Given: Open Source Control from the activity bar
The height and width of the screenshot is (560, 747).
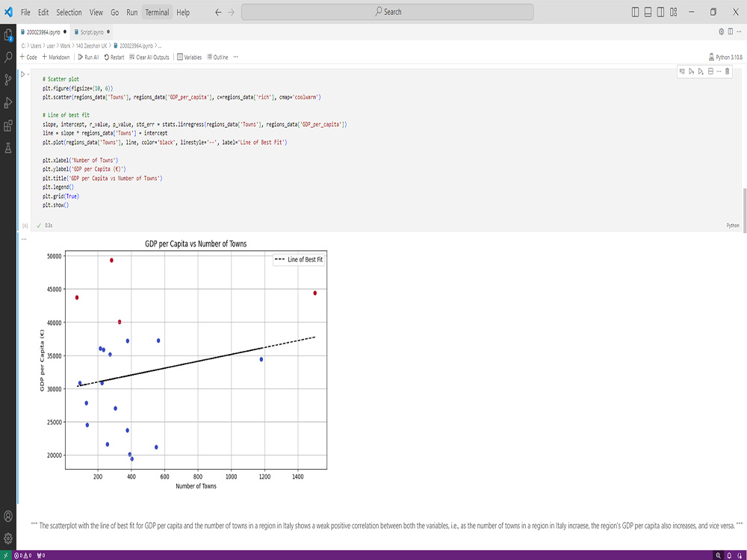Looking at the screenshot, I should coord(9,78).
